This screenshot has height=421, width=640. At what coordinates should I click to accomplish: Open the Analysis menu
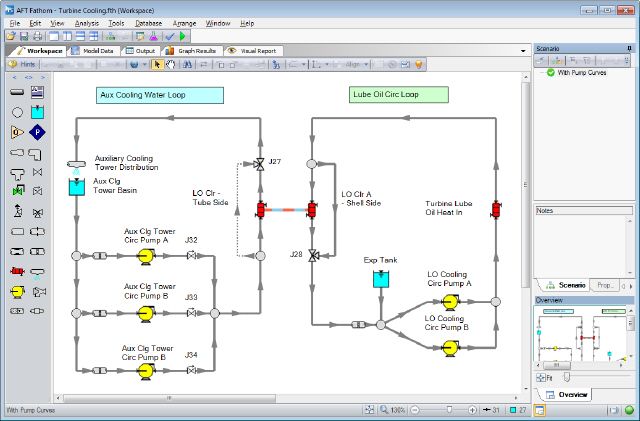pyautogui.click(x=87, y=23)
